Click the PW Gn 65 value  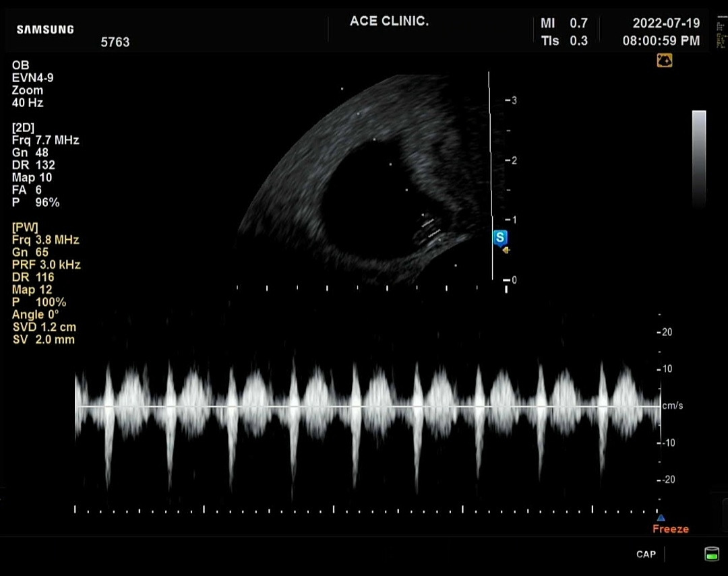click(x=30, y=253)
